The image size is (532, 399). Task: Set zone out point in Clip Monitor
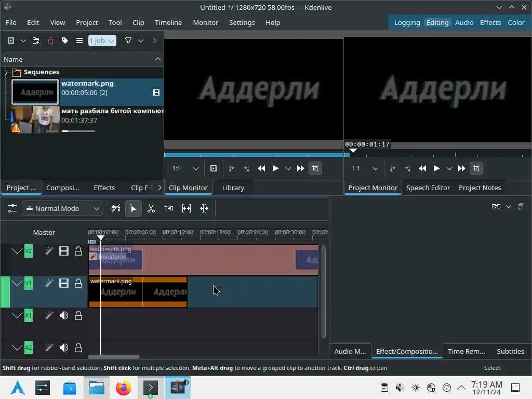click(x=246, y=168)
